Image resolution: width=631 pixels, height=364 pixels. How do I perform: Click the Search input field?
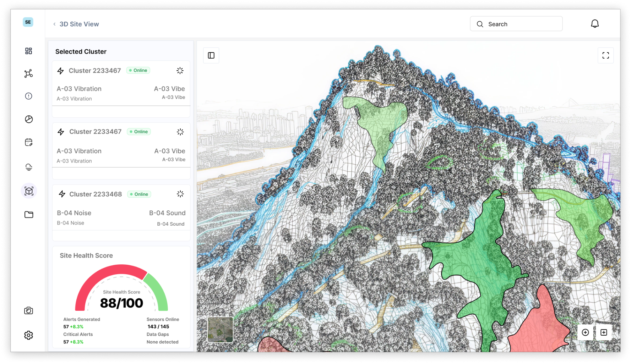pos(516,24)
